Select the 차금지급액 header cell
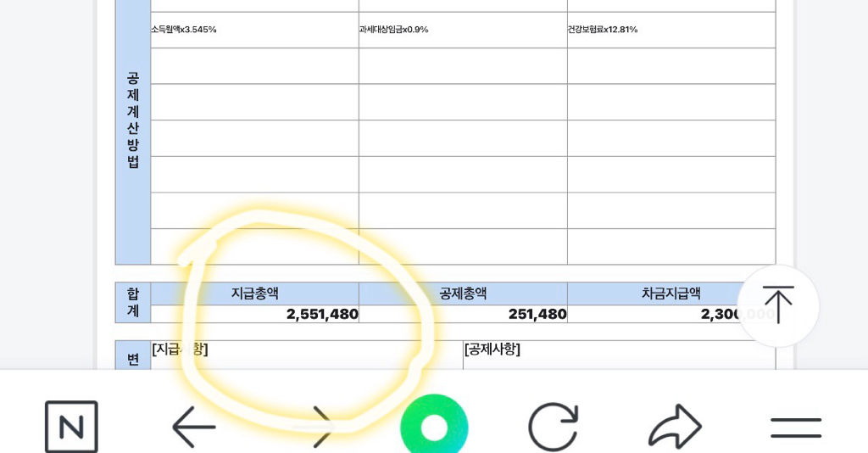The height and width of the screenshot is (453, 868). tap(670, 294)
